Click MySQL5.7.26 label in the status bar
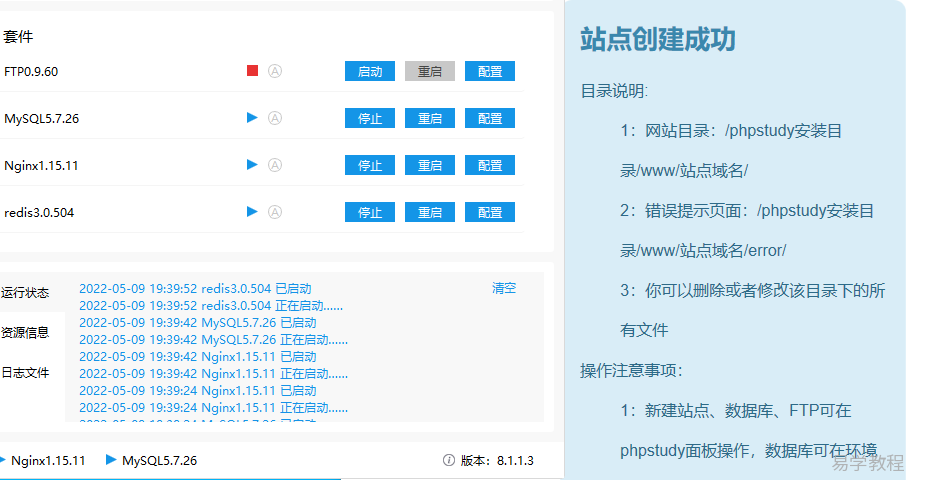Image resolution: width=951 pixels, height=480 pixels. click(160, 461)
